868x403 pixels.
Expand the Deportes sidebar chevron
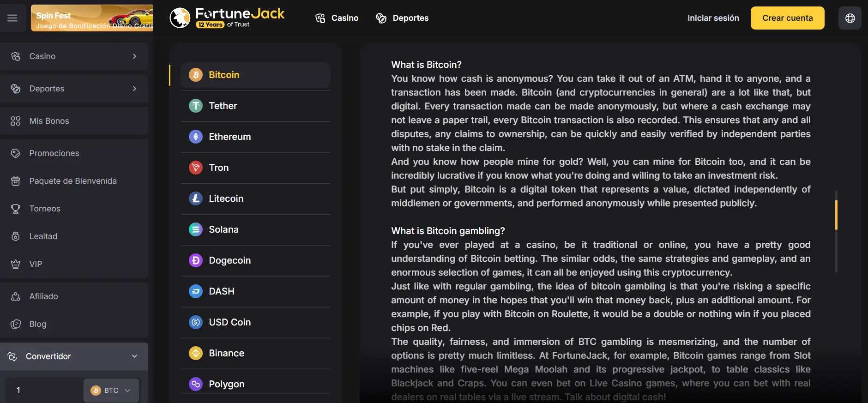click(x=134, y=89)
